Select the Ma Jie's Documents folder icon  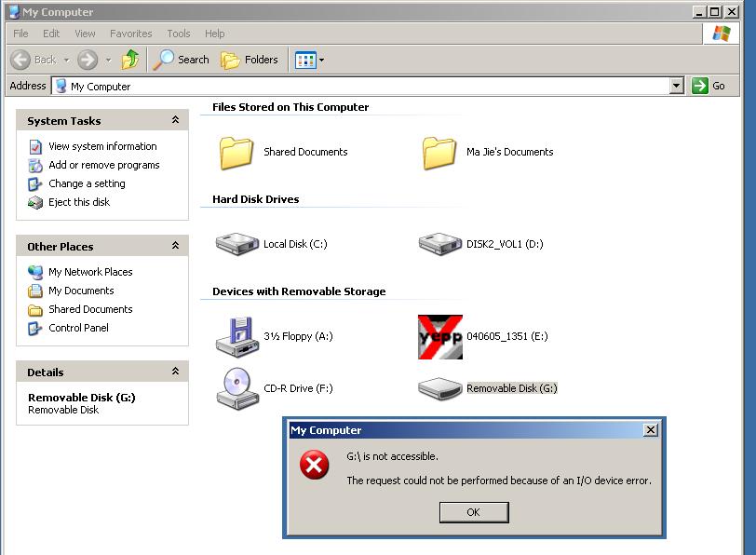point(439,154)
